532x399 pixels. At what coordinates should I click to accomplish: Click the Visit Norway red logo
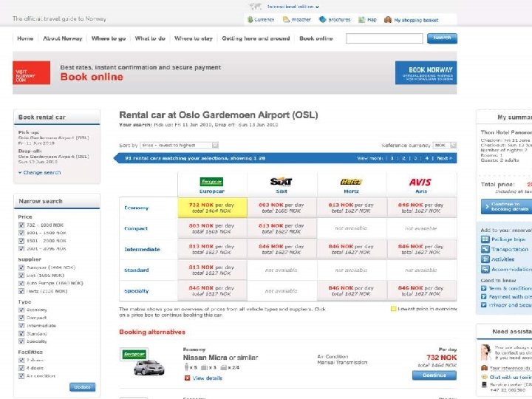[31, 72]
